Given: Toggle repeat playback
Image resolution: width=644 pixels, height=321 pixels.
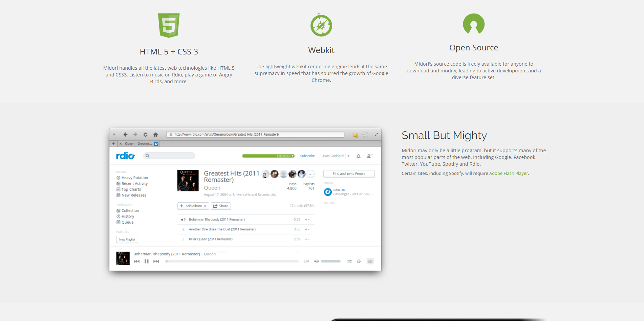Looking at the screenshot, I should coord(359,261).
